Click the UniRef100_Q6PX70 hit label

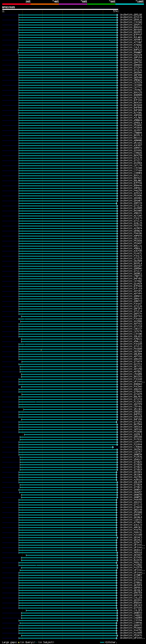tap(131, 314)
